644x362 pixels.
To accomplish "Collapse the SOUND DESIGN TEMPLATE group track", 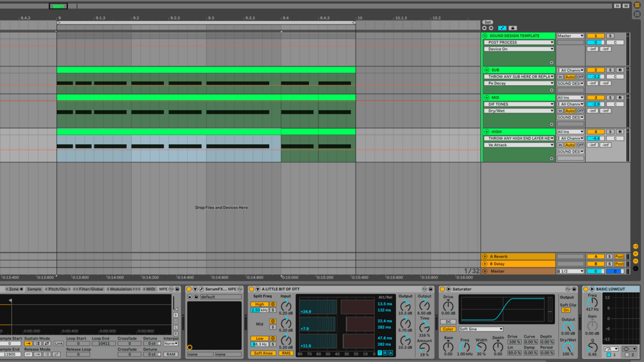I will (485, 36).
